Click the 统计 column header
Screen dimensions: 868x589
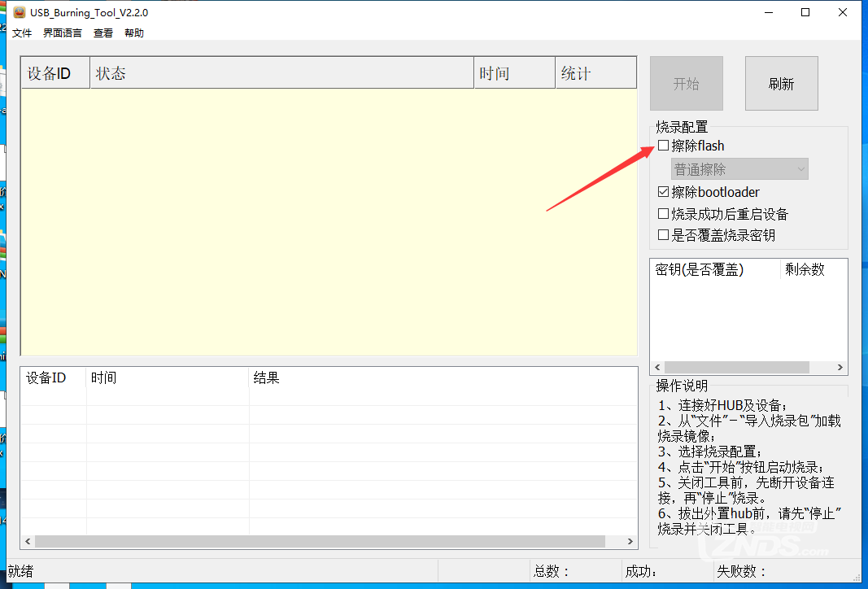click(596, 73)
